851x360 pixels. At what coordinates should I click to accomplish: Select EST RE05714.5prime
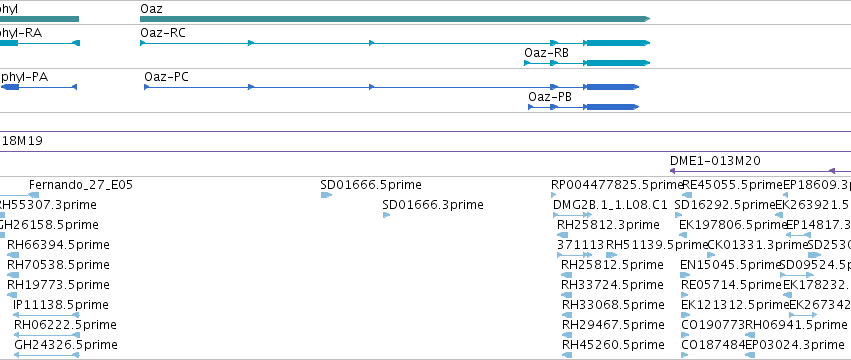[731, 285]
